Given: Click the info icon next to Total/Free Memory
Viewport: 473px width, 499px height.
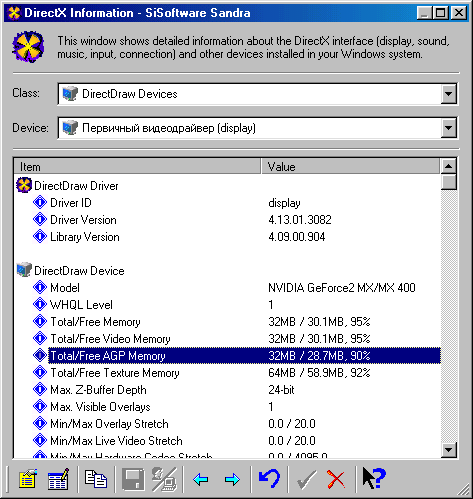Looking at the screenshot, I should pos(40,321).
